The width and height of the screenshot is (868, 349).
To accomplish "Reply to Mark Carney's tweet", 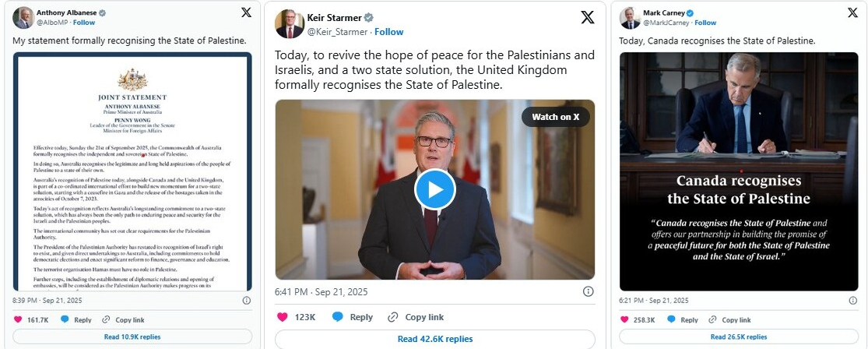I will [x=683, y=319].
